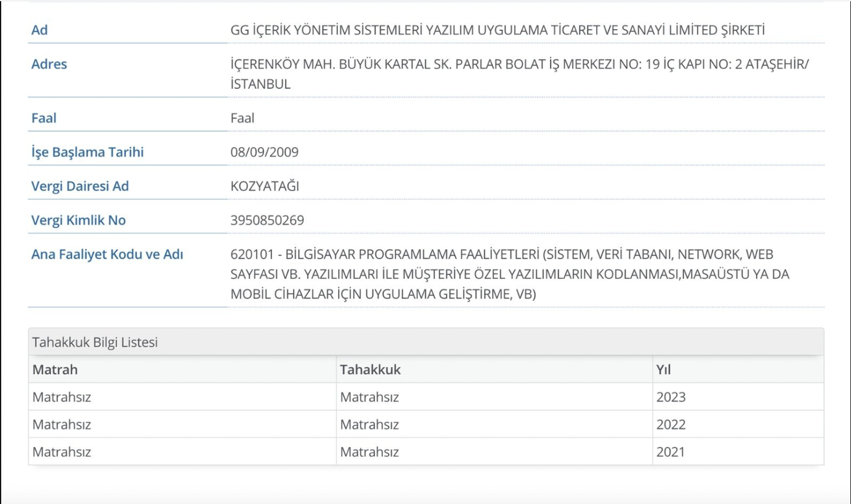Click the "Ana Faaliyet Kodu ve Adı" label
The width and height of the screenshot is (851, 504).
(x=107, y=255)
